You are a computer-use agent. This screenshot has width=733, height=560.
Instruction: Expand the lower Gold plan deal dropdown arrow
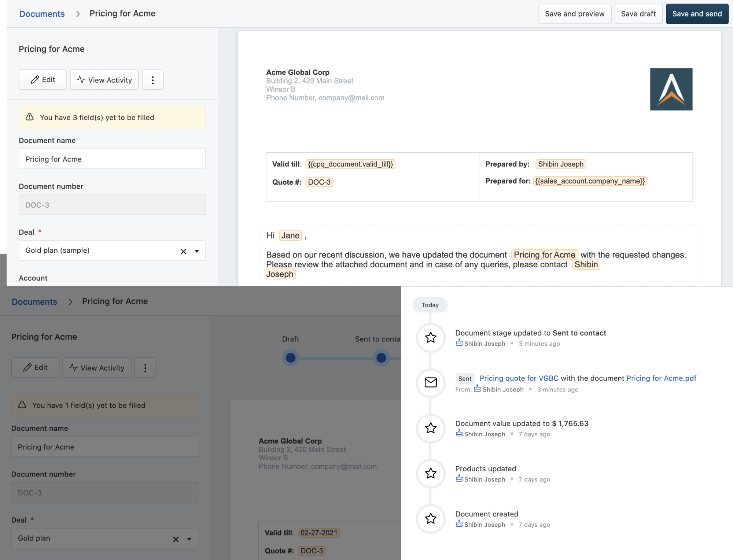pos(189,539)
